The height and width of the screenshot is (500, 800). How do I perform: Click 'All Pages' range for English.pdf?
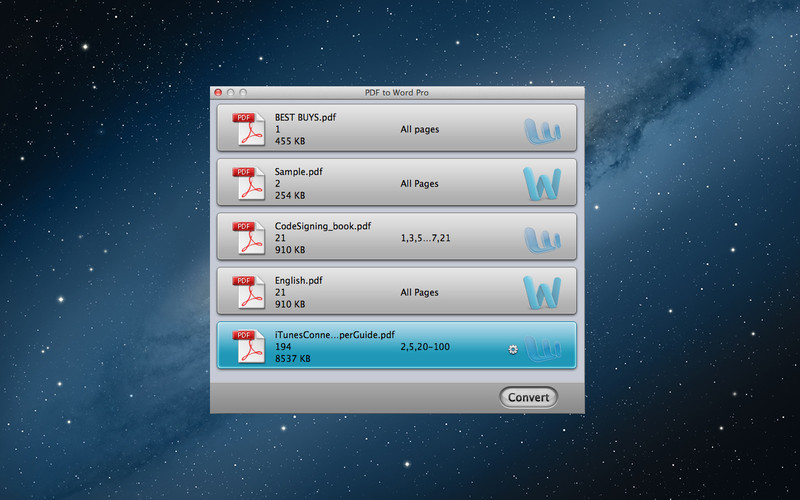(419, 292)
